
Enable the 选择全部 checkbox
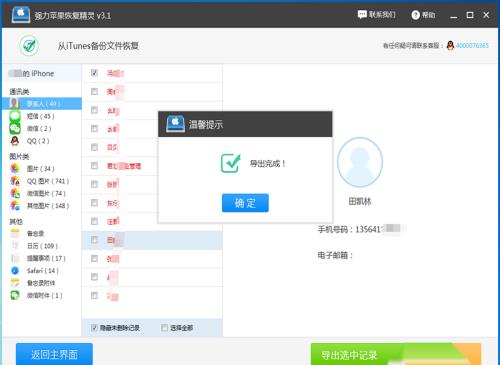[x=164, y=328]
